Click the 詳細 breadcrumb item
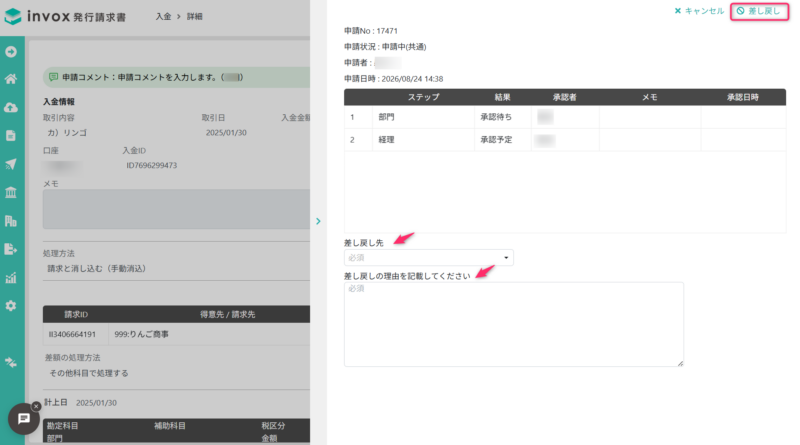The width and height of the screenshot is (800, 445). 194,16
